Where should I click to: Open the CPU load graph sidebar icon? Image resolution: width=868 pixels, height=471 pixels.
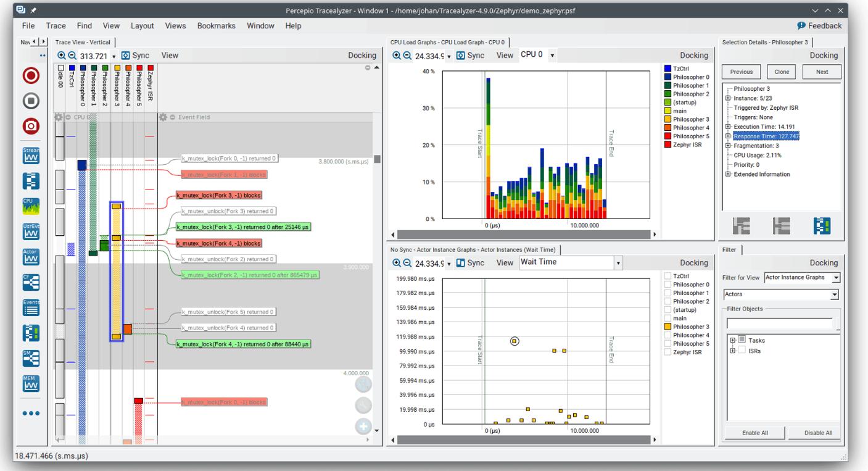click(31, 205)
